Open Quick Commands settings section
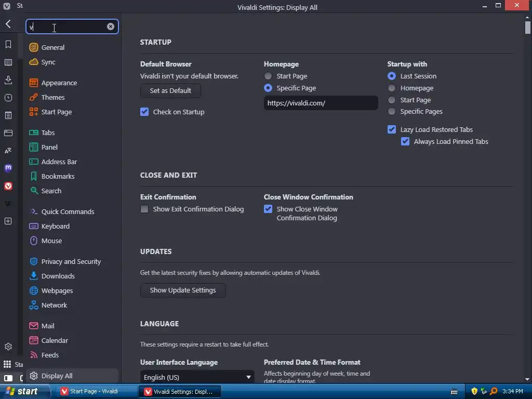The width and height of the screenshot is (532, 399). pyautogui.click(x=72, y=212)
